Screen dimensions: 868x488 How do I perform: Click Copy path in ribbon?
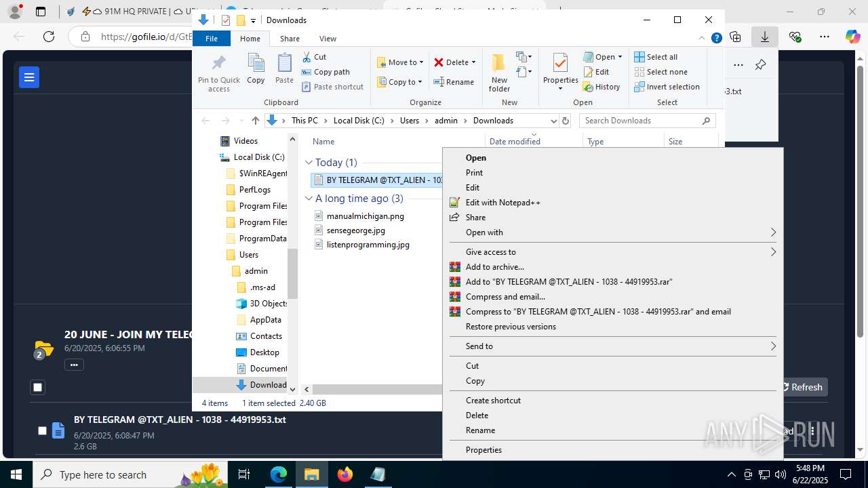point(325,72)
